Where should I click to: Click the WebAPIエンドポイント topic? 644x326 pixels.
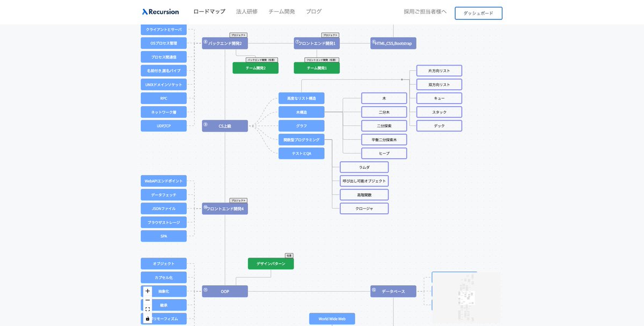(x=164, y=181)
